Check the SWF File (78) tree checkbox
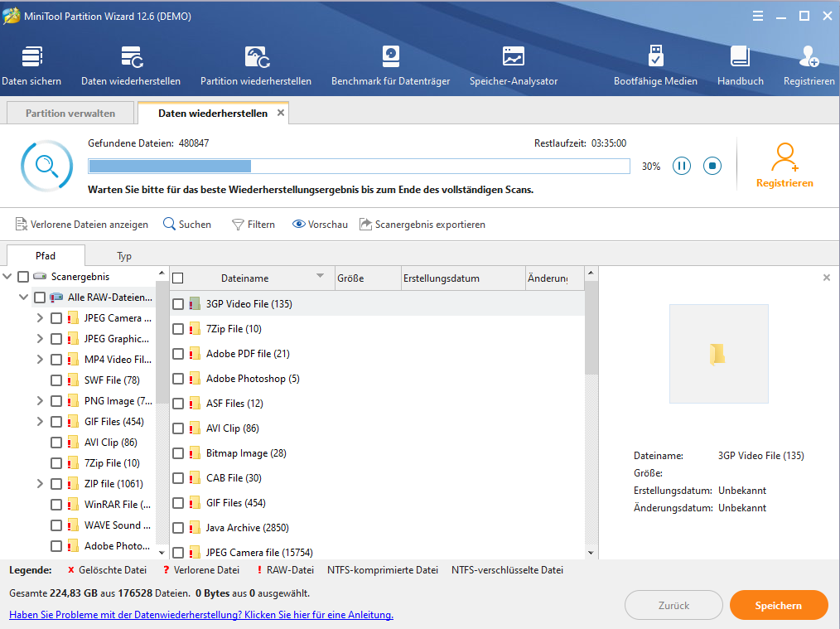Screen dimensions: 840x629 [56, 380]
